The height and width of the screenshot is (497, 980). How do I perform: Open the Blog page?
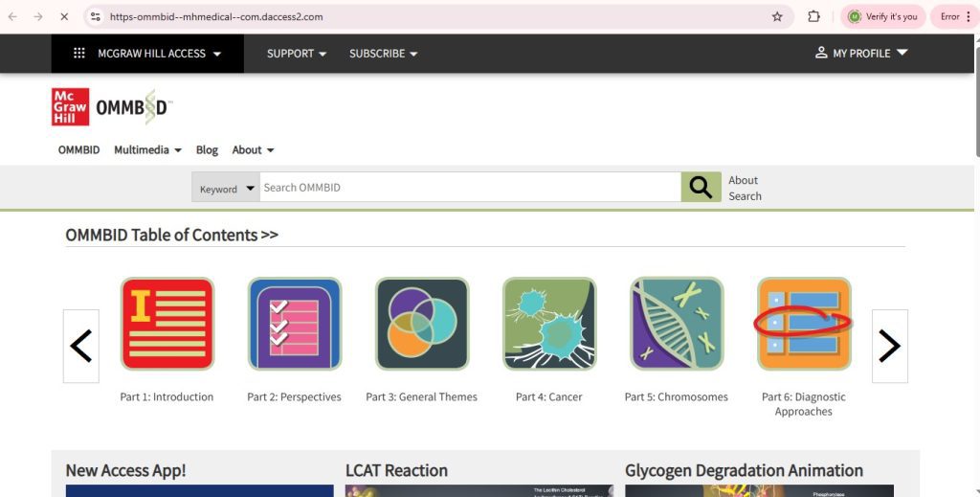[207, 150]
